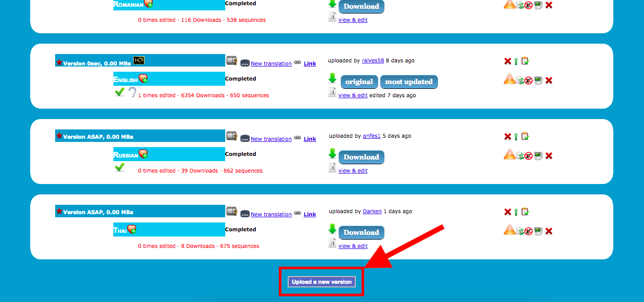Click the orange warning triangle in English row

click(x=509, y=79)
